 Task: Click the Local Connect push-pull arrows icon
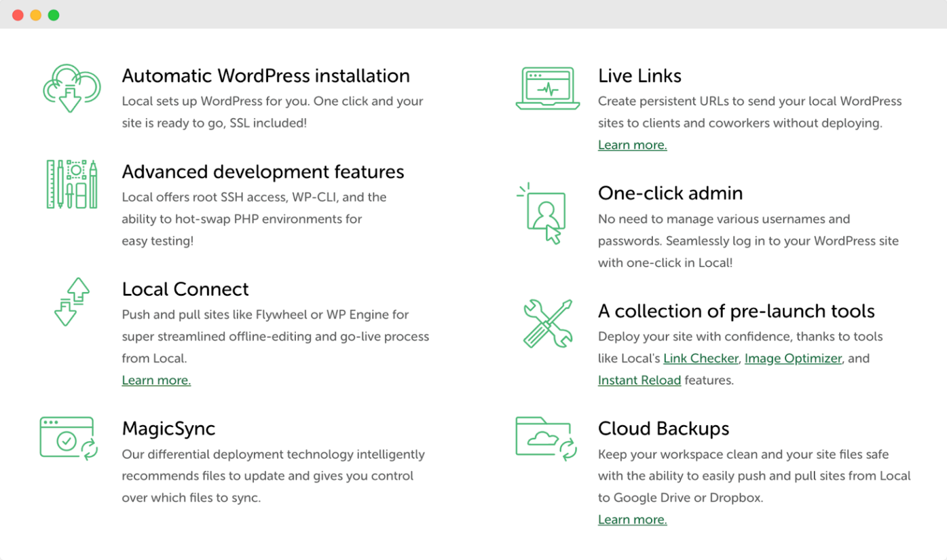click(x=71, y=301)
